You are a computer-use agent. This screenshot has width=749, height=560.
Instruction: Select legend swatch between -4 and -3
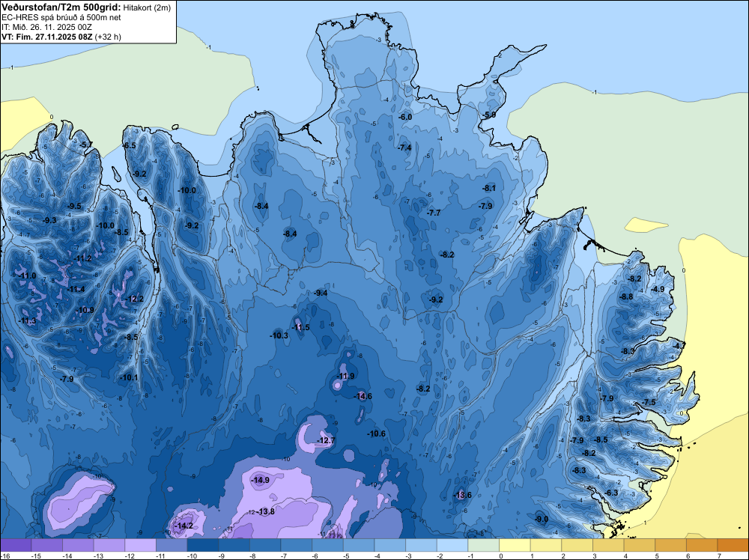coord(390,545)
